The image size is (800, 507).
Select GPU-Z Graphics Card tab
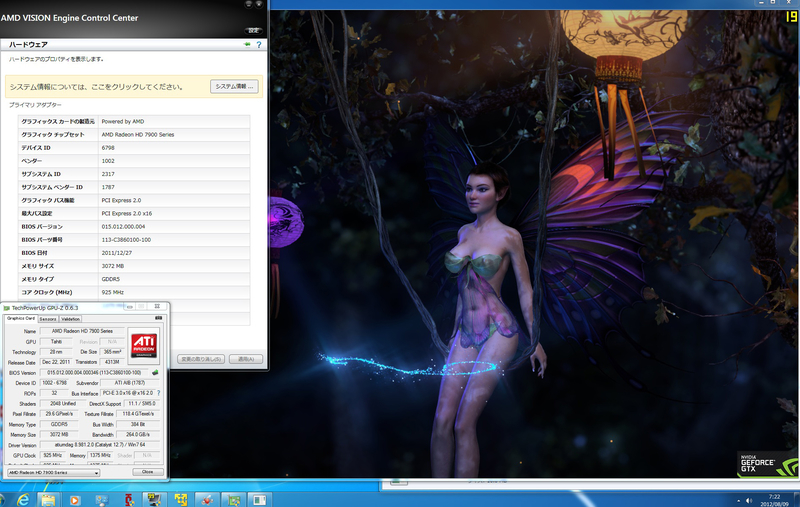coord(21,318)
